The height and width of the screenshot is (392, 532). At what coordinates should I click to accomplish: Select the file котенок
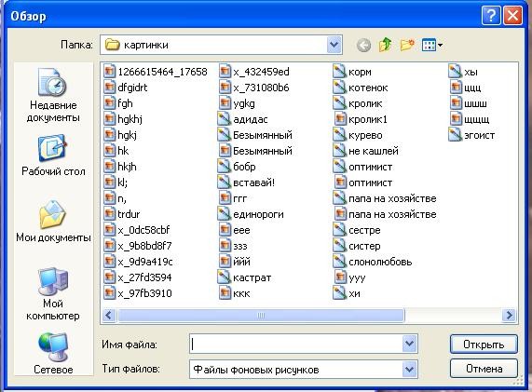pos(361,88)
